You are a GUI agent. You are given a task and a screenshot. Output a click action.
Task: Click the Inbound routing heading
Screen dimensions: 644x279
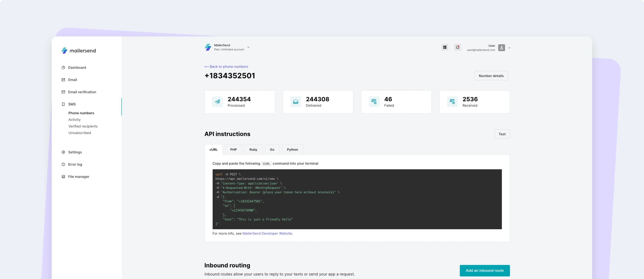[227, 265]
